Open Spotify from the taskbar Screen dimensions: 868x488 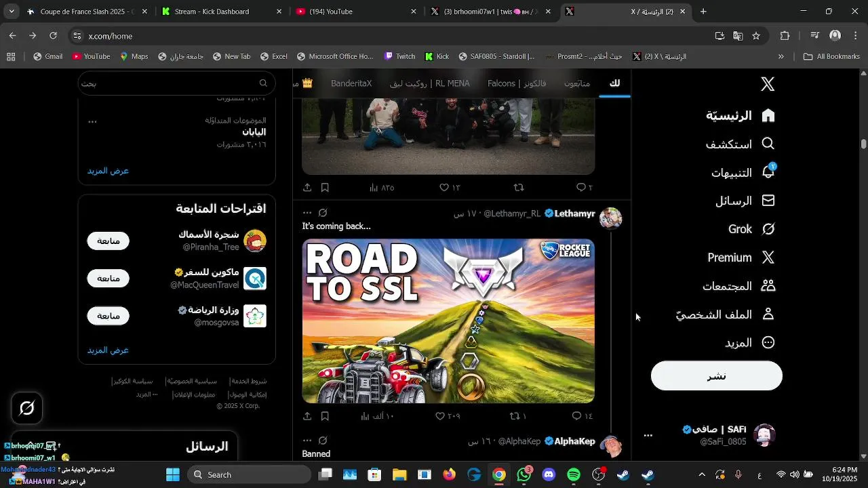[x=574, y=474]
